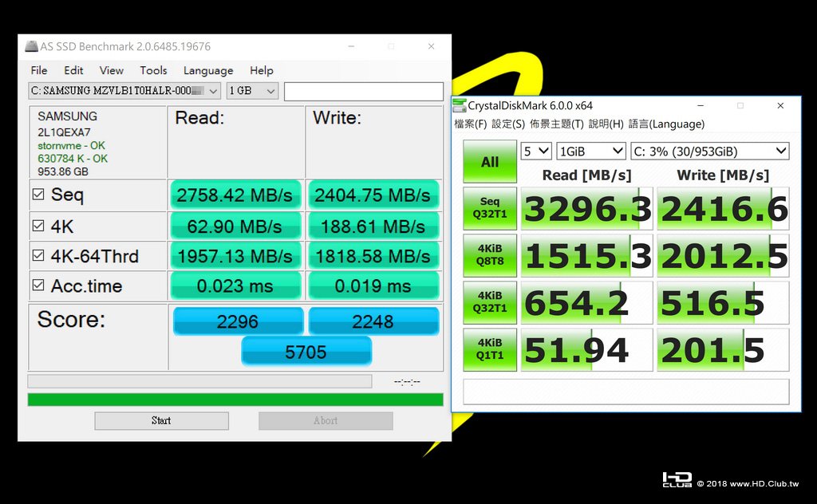Open the C: 3% (30/953GiB) drive dropdown
817x504 pixels.
[x=709, y=151]
